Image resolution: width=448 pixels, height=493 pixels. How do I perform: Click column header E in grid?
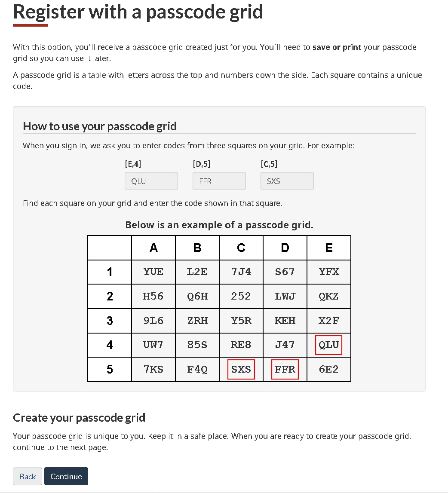click(x=329, y=248)
